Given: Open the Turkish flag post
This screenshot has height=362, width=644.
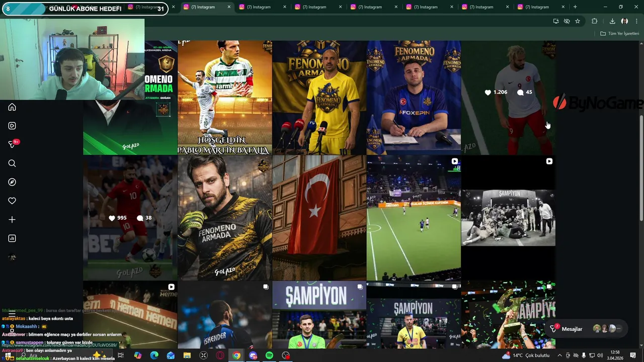Looking at the screenshot, I should tap(319, 218).
